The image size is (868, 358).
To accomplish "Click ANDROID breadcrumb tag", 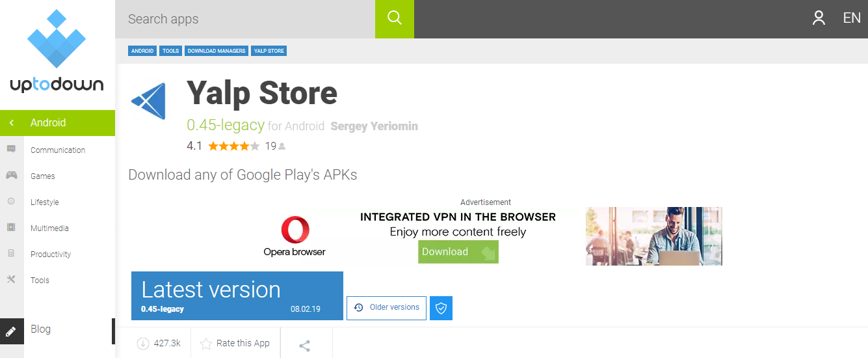I will pyautogui.click(x=142, y=51).
